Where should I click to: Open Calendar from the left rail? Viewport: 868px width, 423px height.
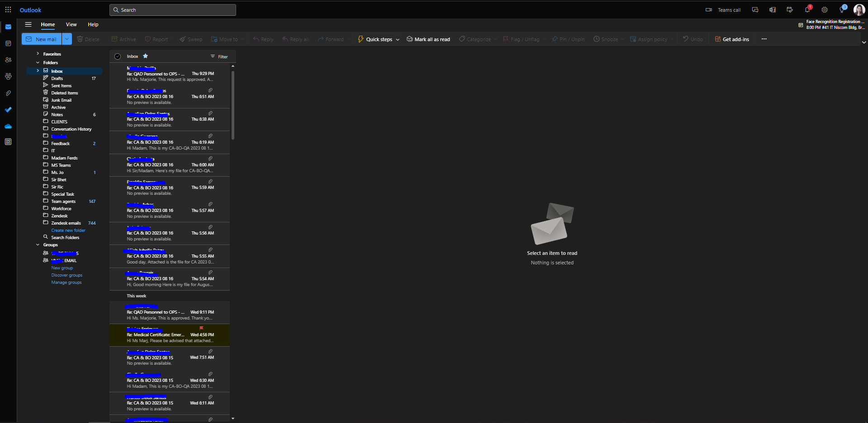[x=8, y=43]
